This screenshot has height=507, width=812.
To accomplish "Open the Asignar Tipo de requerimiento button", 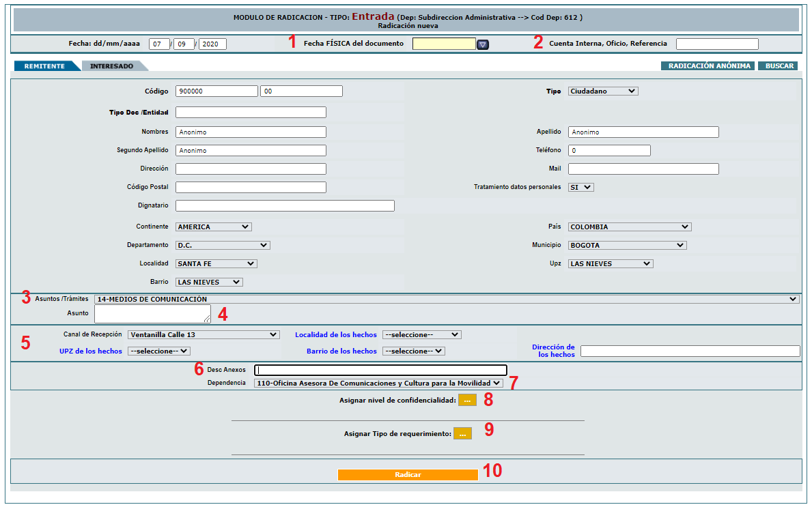I will (462, 433).
